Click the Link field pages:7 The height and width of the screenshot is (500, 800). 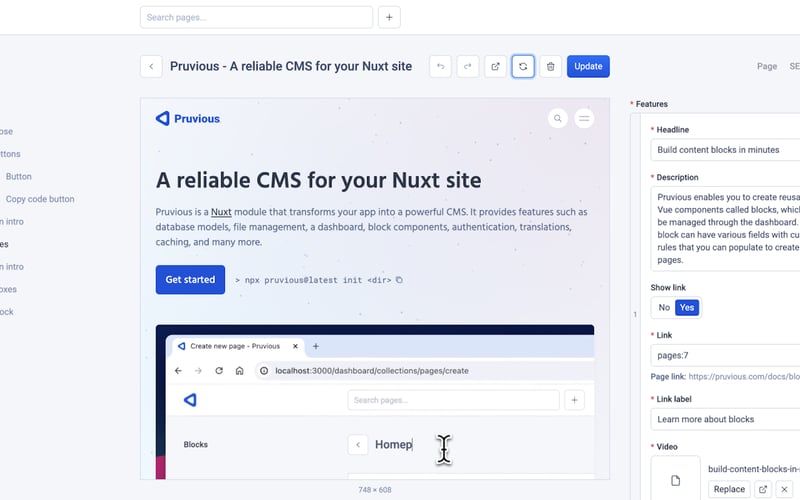pos(725,356)
